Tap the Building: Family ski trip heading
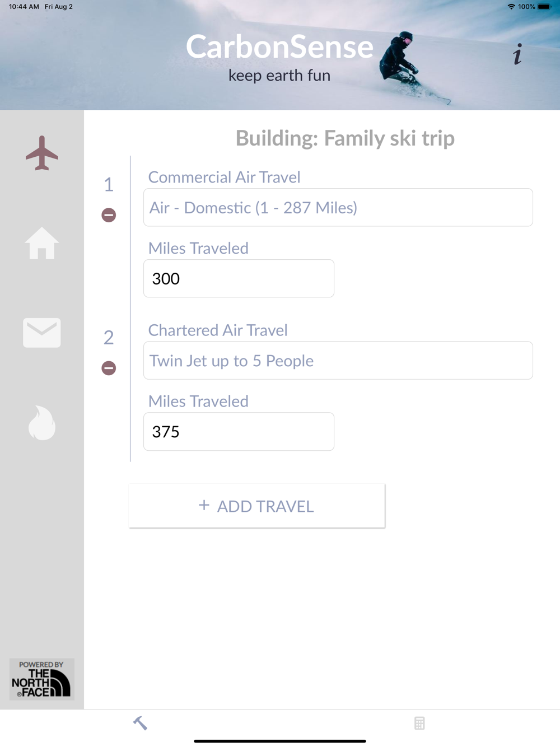This screenshot has height=747, width=560. (x=345, y=138)
